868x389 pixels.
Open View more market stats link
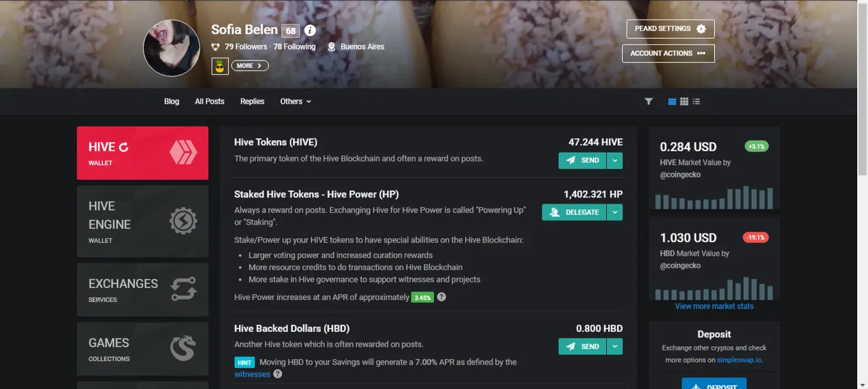[x=714, y=306]
